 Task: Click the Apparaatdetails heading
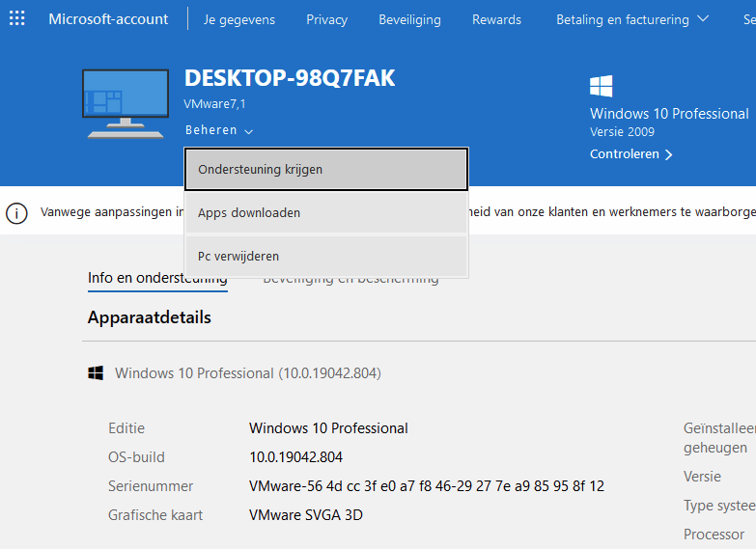point(150,317)
